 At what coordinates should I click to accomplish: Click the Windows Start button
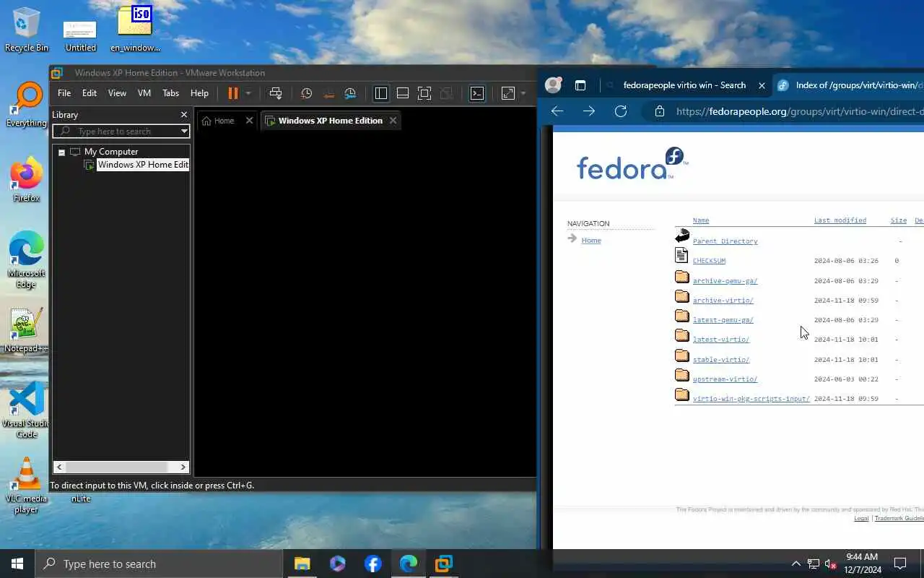[17, 564]
